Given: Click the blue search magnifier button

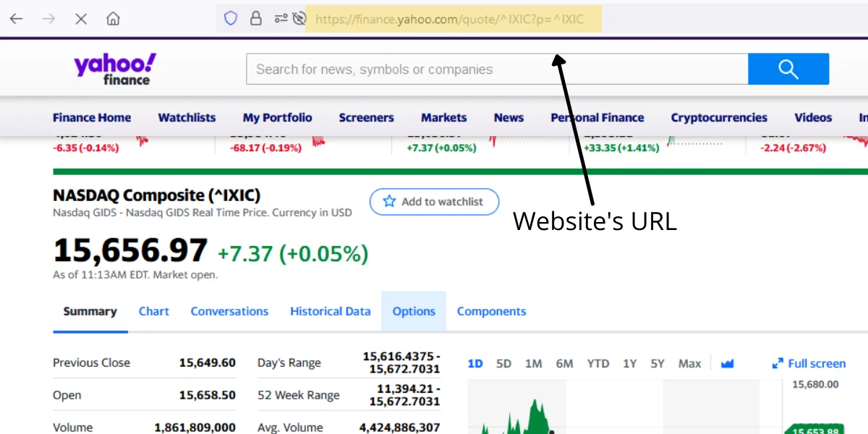Looking at the screenshot, I should click(x=788, y=69).
